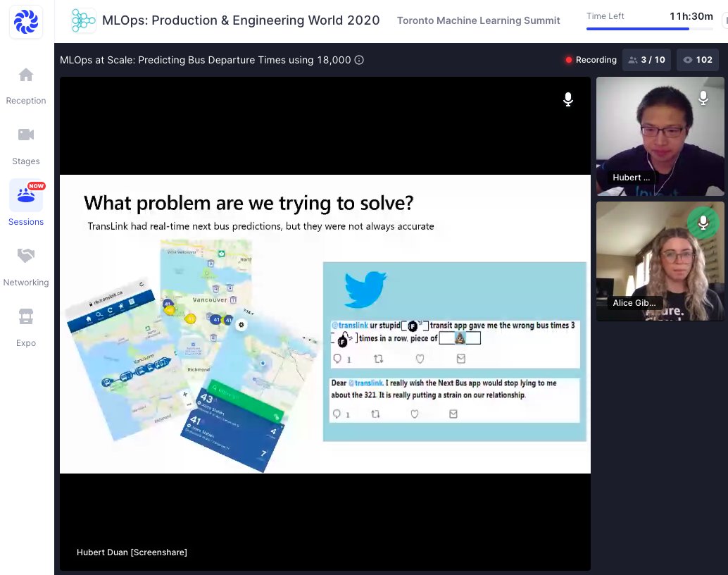The image size is (728, 575).
Task: Select Hubert's video thumbnail
Action: 660,136
